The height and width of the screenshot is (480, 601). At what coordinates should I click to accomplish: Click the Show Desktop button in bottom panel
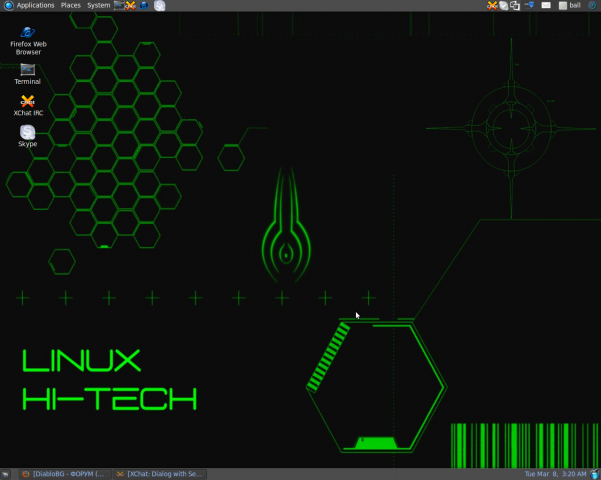coord(6,474)
